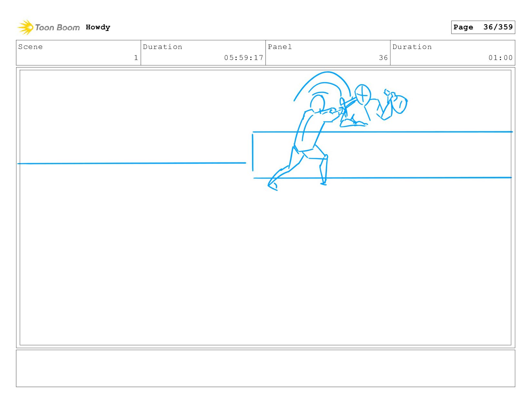The width and height of the screenshot is (532, 411).
Task: Click the panel duration "01:00"
Action: (500, 58)
